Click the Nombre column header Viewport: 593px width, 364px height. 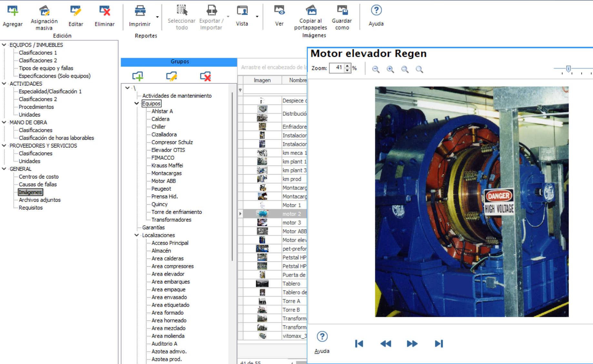click(295, 80)
